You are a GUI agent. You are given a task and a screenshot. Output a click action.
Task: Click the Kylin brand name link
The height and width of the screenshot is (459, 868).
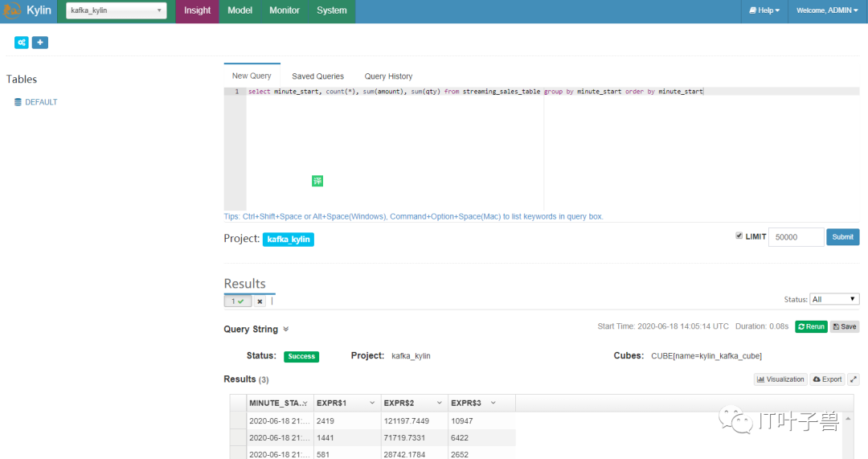[x=39, y=10]
